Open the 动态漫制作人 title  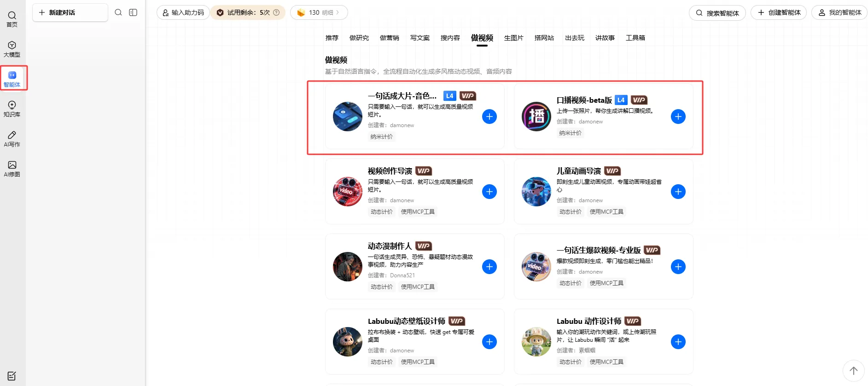pyautogui.click(x=390, y=246)
